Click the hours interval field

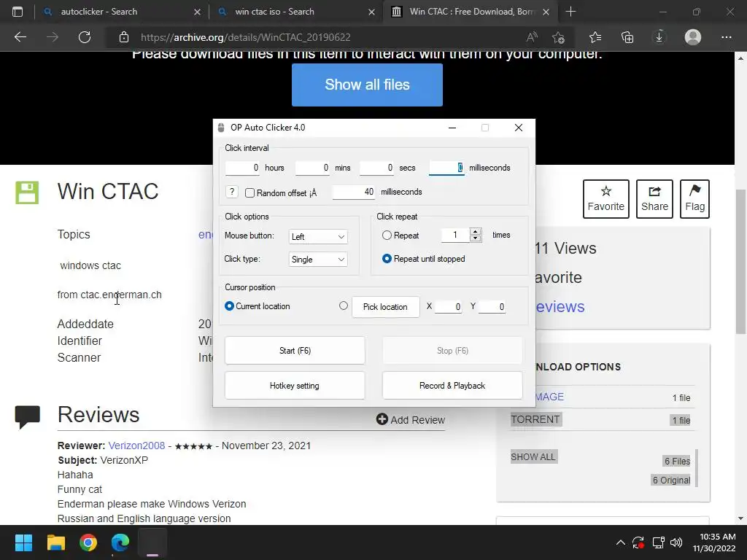pyautogui.click(x=242, y=168)
